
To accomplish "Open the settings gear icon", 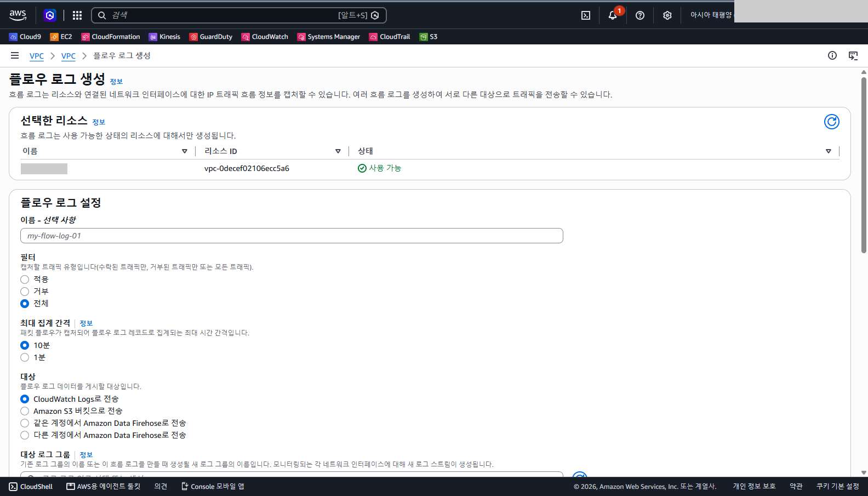I will 667,15.
